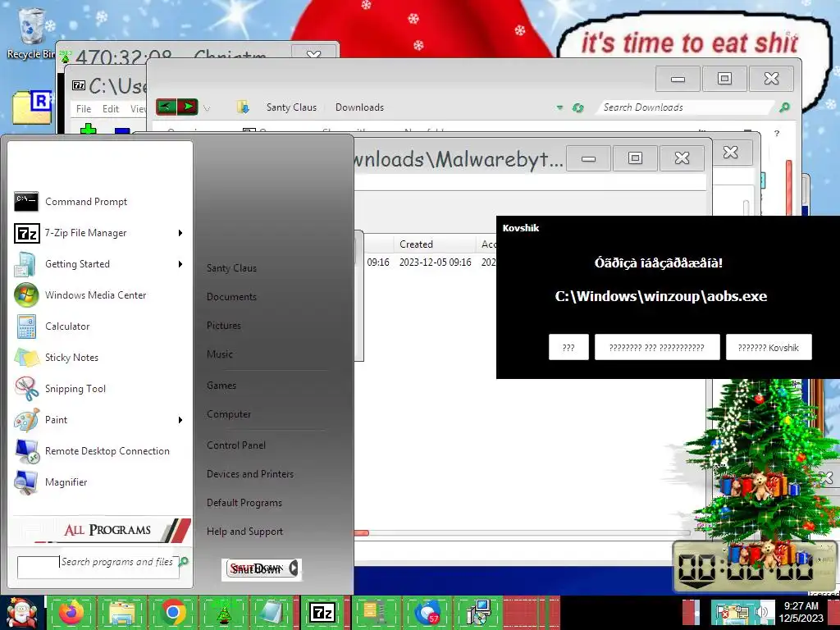The image size is (840, 630).
Task: Click the horizontal scrollbar thumb
Action: (x=362, y=533)
